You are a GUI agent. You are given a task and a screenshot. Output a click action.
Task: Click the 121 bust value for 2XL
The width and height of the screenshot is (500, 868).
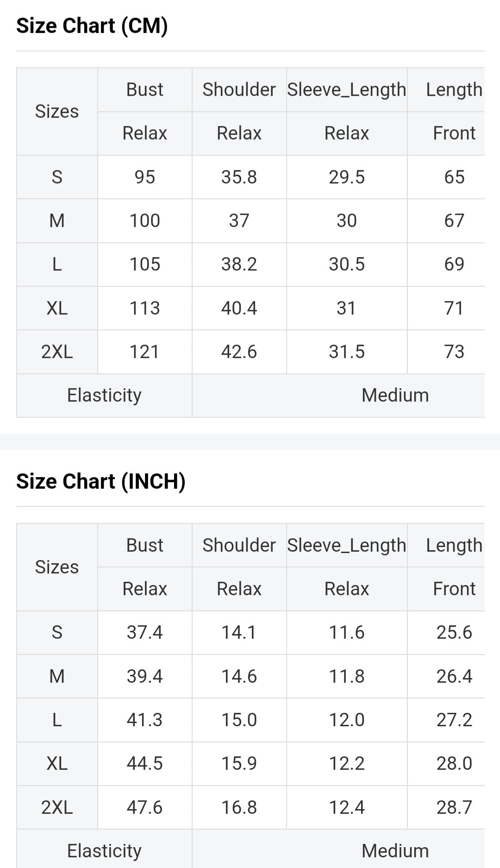[144, 352]
